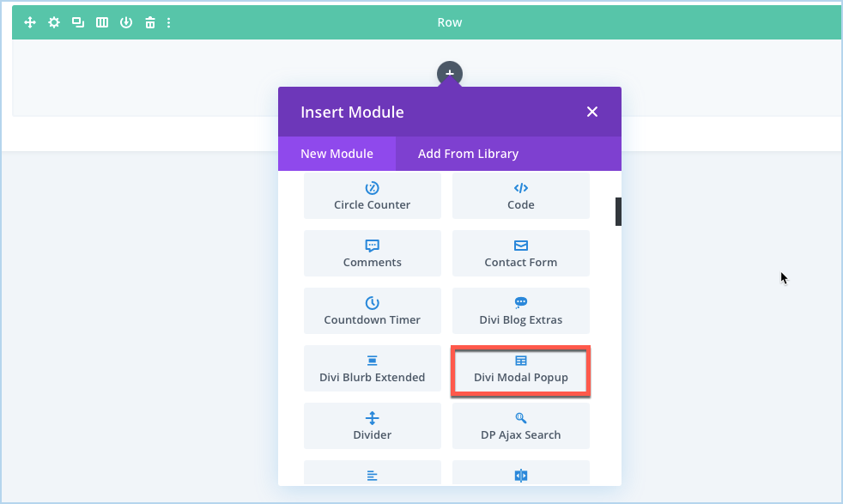The image size is (843, 504).
Task: Add a Contact Form module
Action: [520, 253]
